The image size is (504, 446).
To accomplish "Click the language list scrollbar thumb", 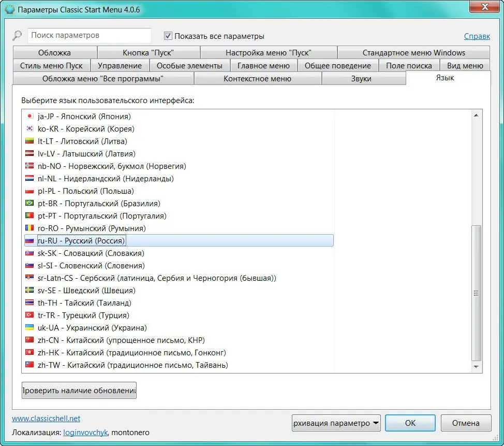I will coord(476,293).
